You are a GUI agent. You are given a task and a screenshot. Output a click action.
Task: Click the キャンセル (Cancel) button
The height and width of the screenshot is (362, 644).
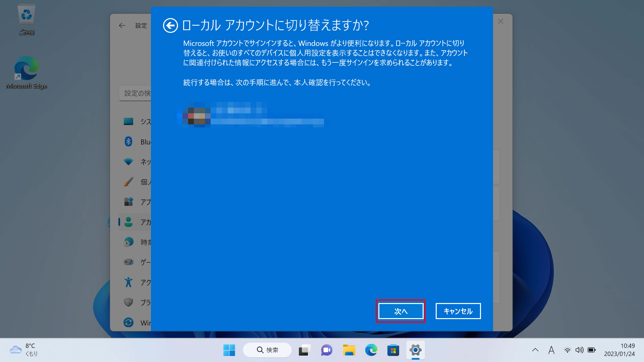click(x=458, y=311)
